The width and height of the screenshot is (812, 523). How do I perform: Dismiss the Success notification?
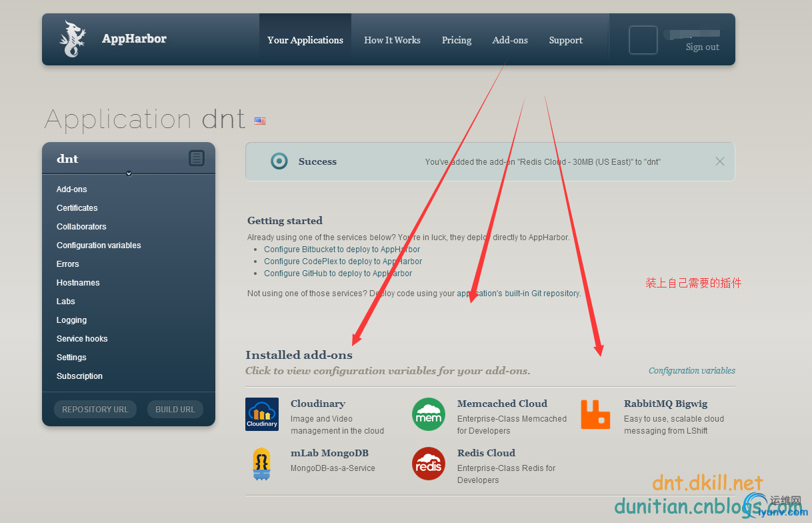[x=720, y=161]
